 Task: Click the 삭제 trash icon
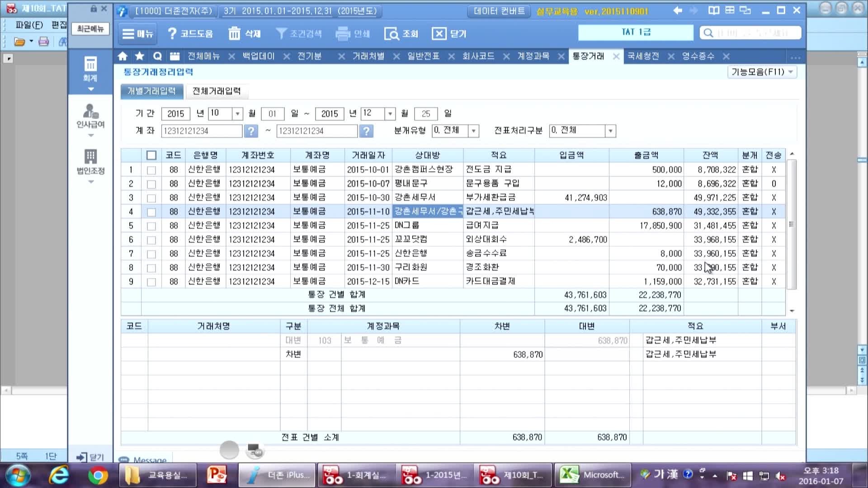tap(234, 33)
